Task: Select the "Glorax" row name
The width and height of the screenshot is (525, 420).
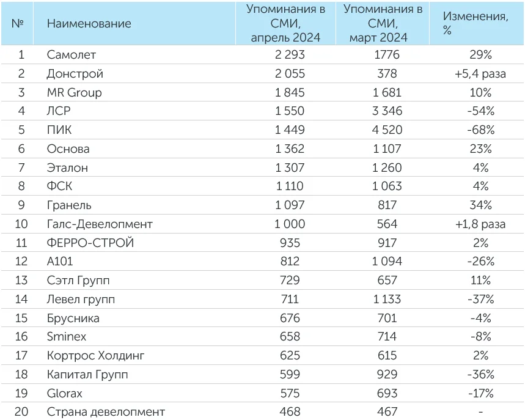Action: click(x=65, y=393)
